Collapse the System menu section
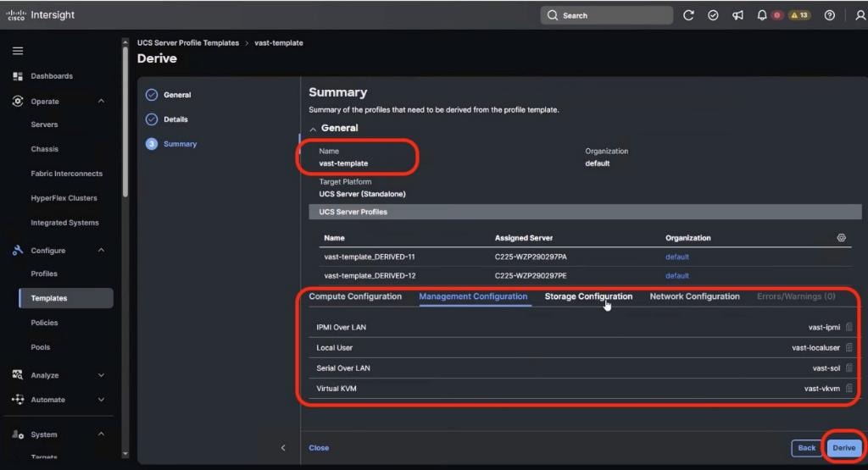868x470 pixels. click(102, 434)
